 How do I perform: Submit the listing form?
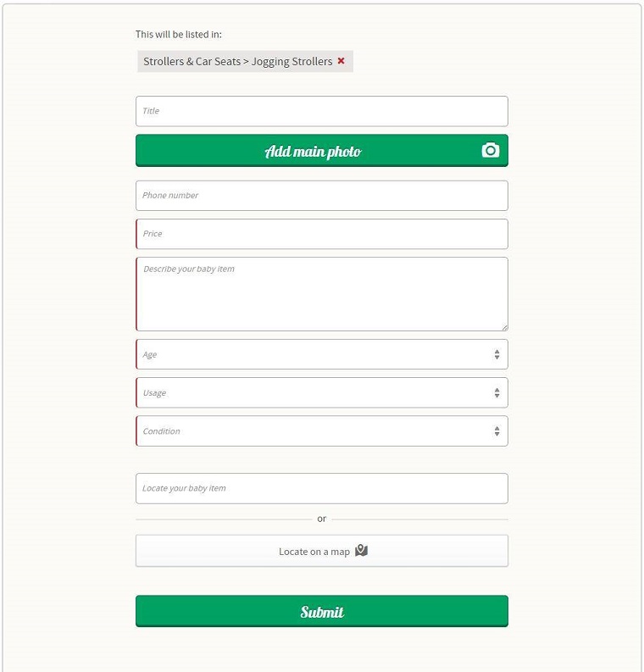pyautogui.click(x=322, y=611)
